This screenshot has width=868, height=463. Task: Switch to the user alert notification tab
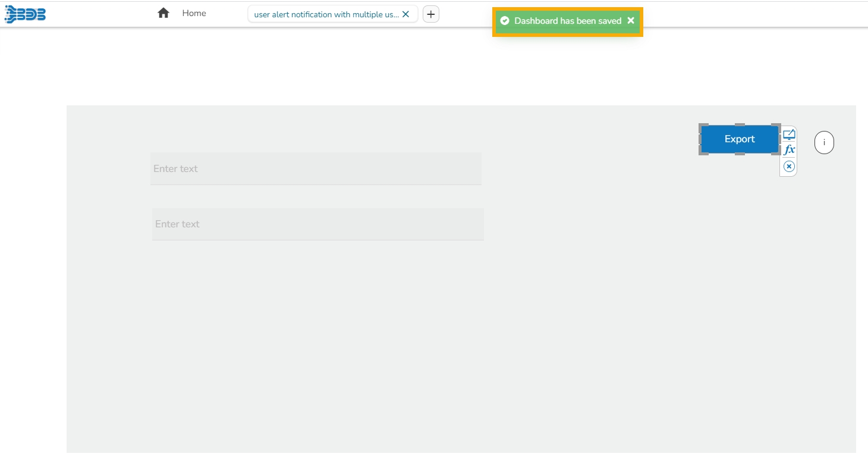[326, 14]
